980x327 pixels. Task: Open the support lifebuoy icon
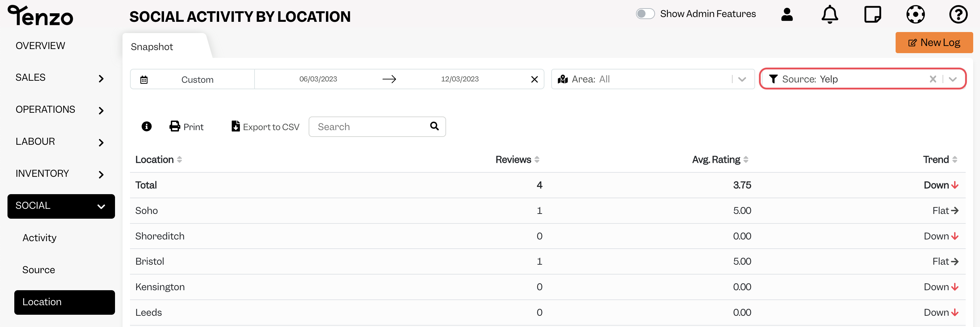tap(915, 14)
